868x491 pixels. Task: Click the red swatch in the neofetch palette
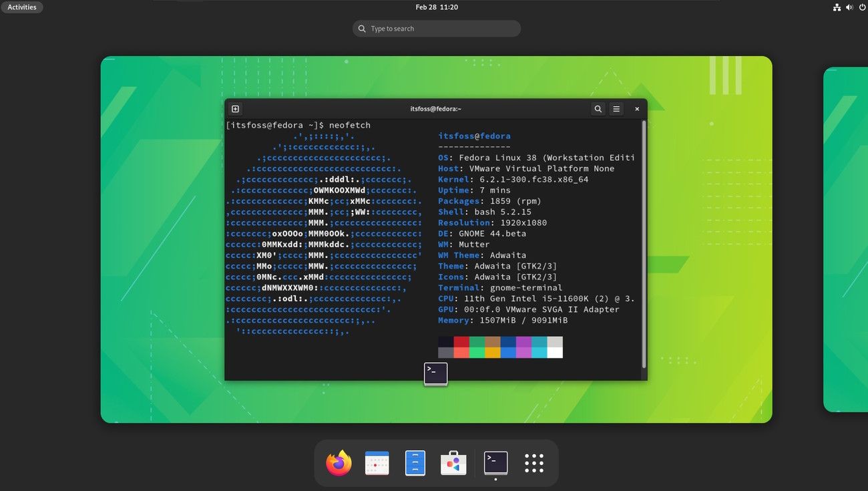tap(461, 347)
